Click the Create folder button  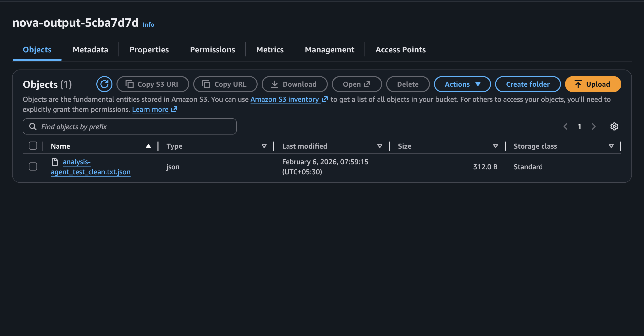point(528,84)
